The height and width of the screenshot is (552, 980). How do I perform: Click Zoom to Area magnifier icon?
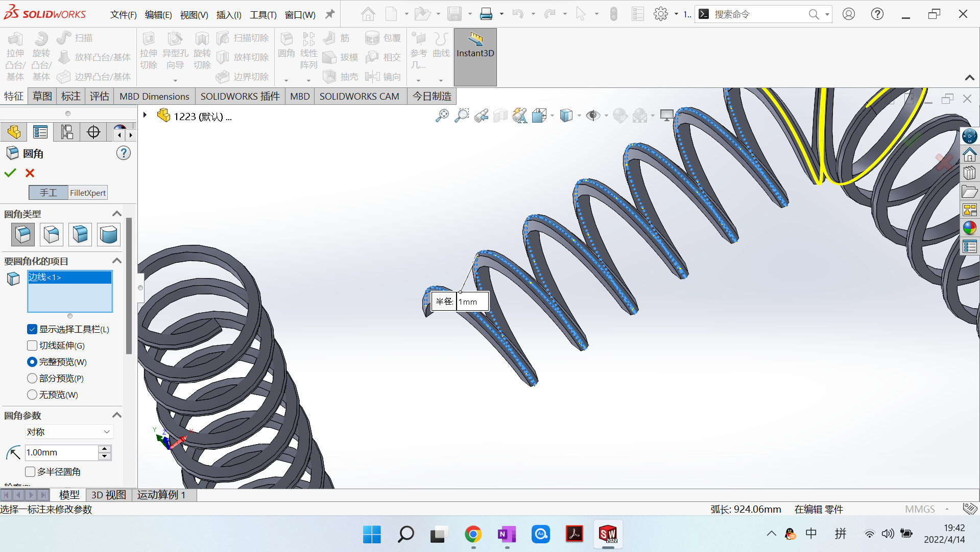click(x=462, y=116)
